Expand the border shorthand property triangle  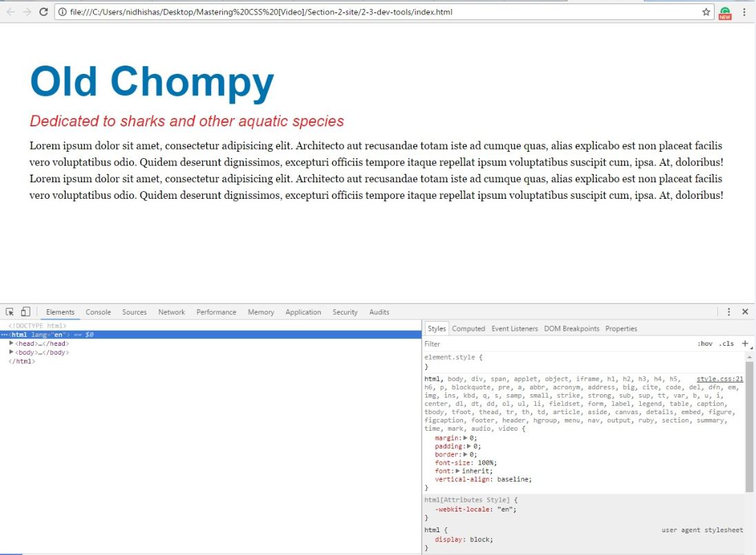pyautogui.click(x=466, y=454)
